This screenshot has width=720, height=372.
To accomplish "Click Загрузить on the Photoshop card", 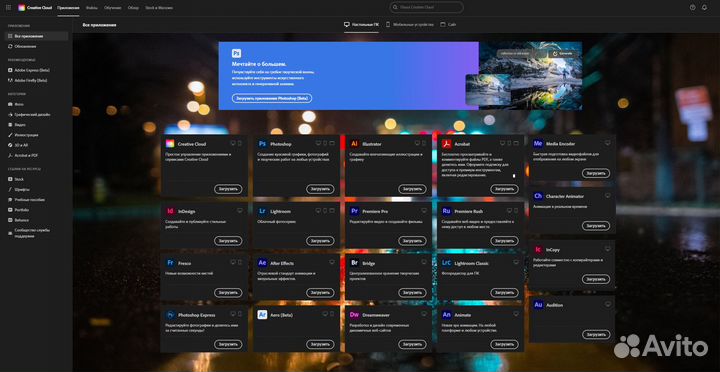I will coord(320,189).
